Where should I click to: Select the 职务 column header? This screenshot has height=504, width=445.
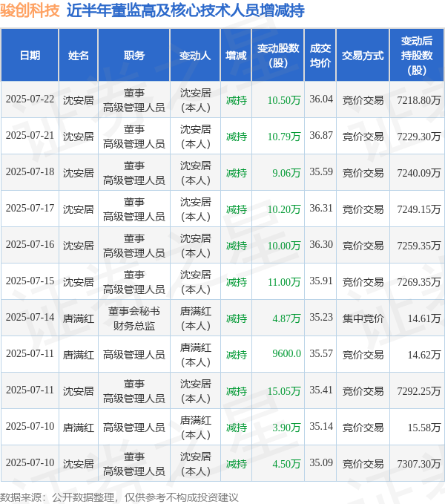[x=134, y=55]
